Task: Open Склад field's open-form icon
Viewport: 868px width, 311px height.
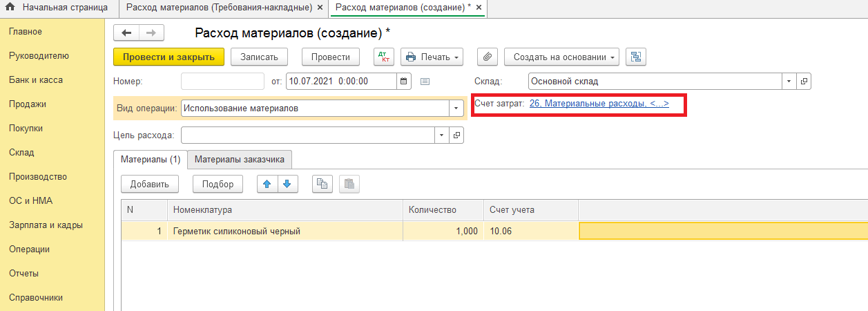Action: click(x=804, y=81)
